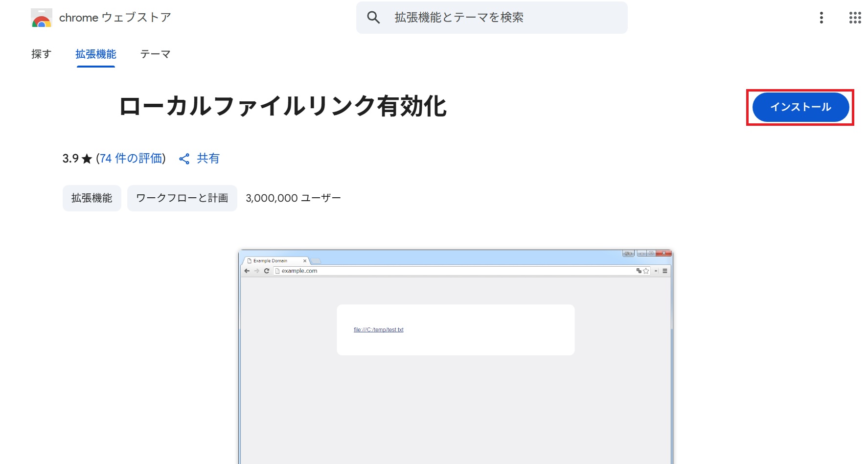
Task: Click the star beside the 3.9 rating
Action: (x=87, y=159)
